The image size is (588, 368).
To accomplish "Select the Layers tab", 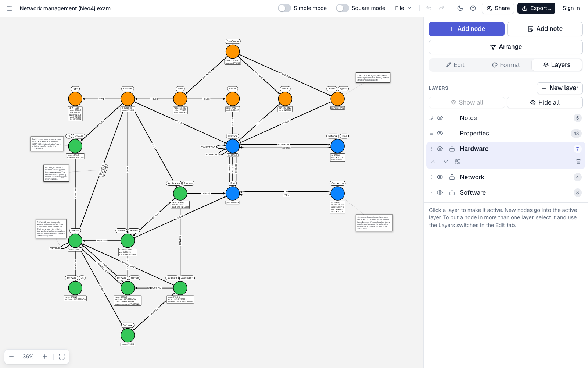I will tap(557, 65).
